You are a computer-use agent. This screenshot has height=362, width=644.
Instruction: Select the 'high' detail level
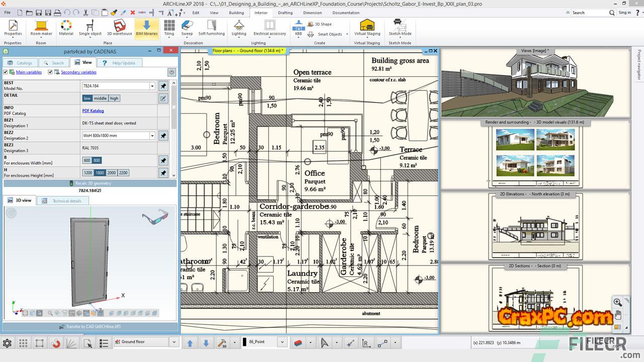pos(114,98)
